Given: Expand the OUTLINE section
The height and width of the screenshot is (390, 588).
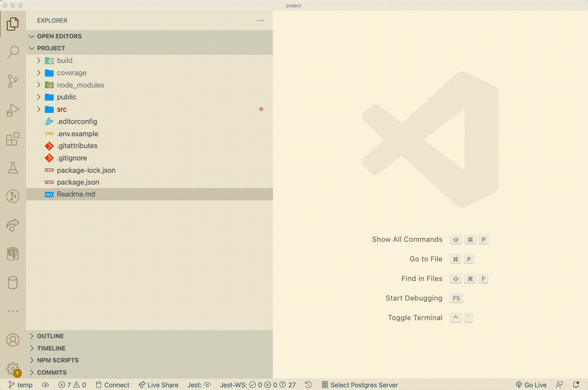Looking at the screenshot, I should pyautogui.click(x=149, y=336).
